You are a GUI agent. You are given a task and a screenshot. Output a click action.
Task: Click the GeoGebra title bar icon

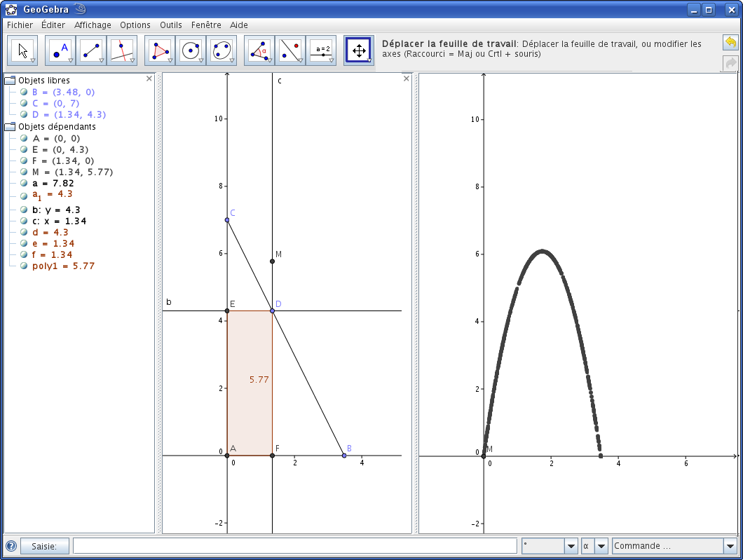(x=11, y=9)
